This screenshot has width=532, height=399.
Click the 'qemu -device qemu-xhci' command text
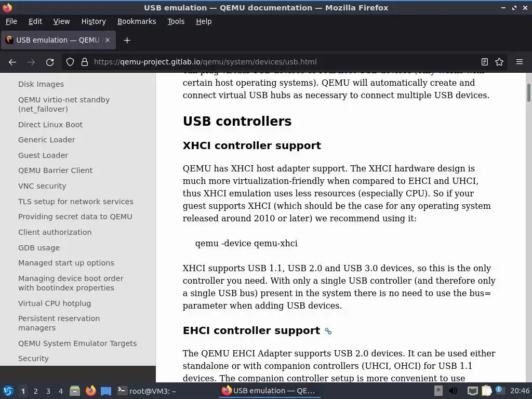(x=246, y=243)
